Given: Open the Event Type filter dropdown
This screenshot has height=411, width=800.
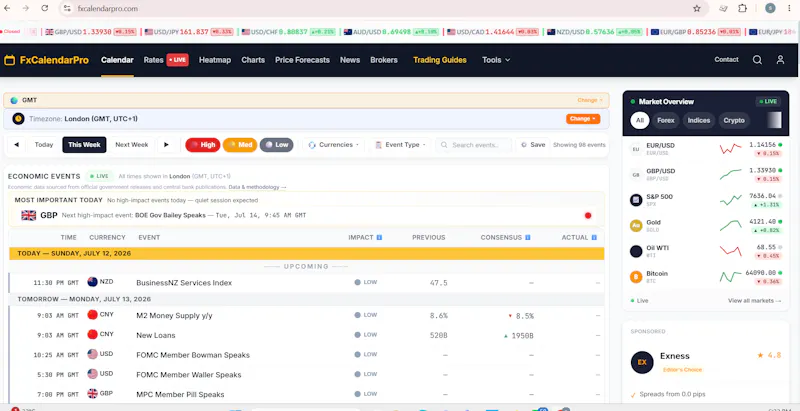Looking at the screenshot, I should [400, 145].
